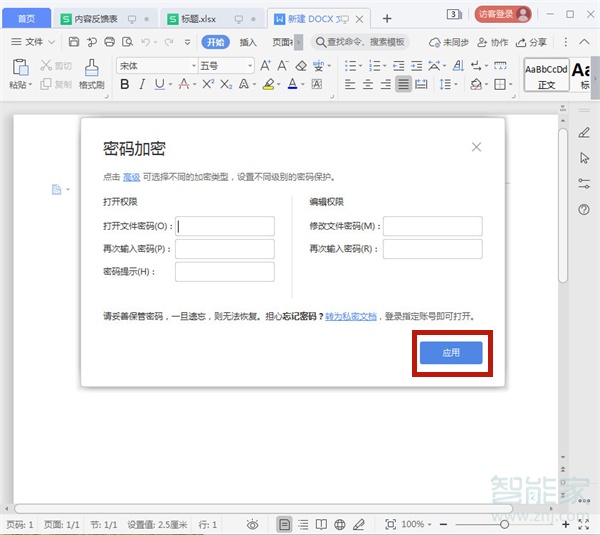Open the 首页 home tab
This screenshot has height=535, width=600.
(26, 18)
